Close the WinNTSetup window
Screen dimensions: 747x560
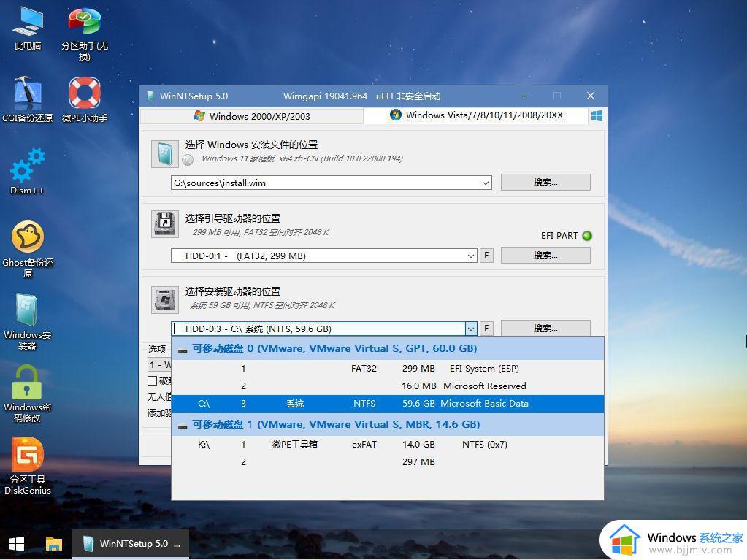[591, 96]
